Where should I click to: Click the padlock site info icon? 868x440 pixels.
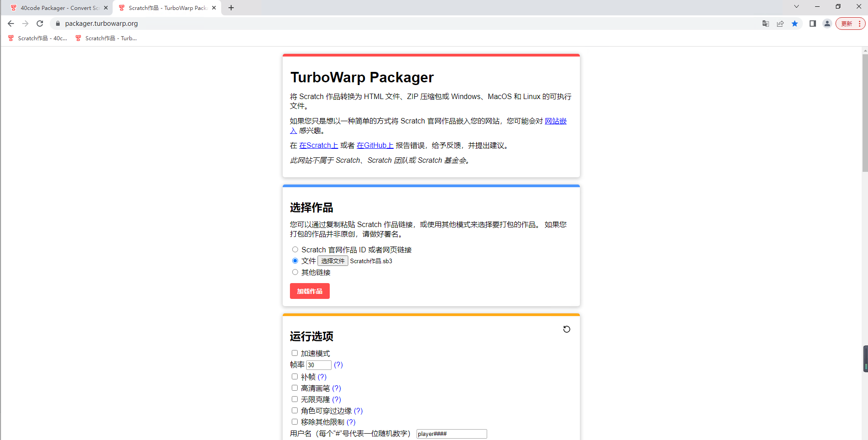pyautogui.click(x=58, y=24)
